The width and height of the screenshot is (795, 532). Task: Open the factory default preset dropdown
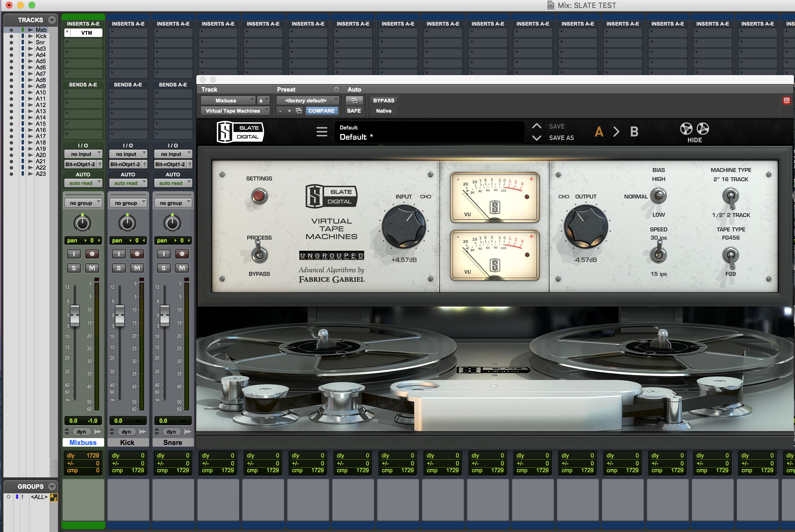pos(308,100)
